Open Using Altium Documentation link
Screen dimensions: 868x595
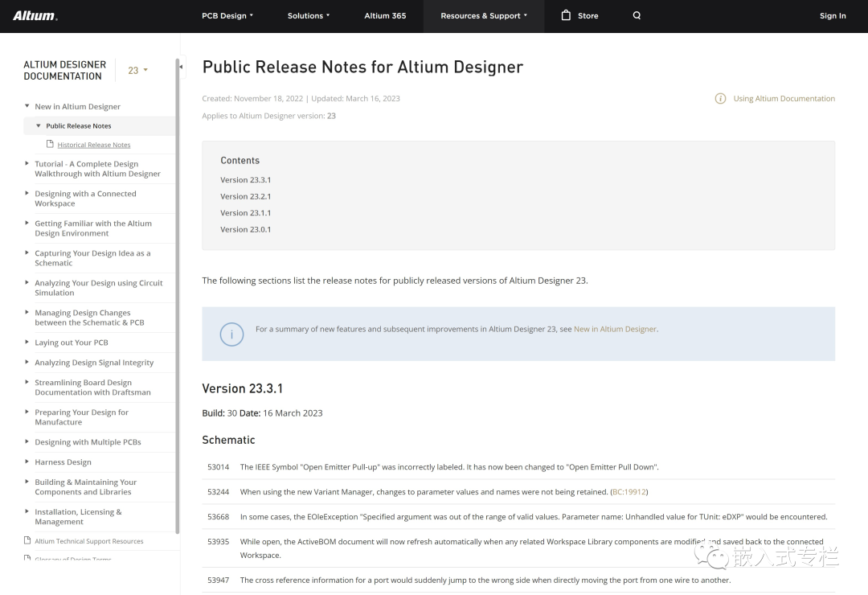(784, 99)
